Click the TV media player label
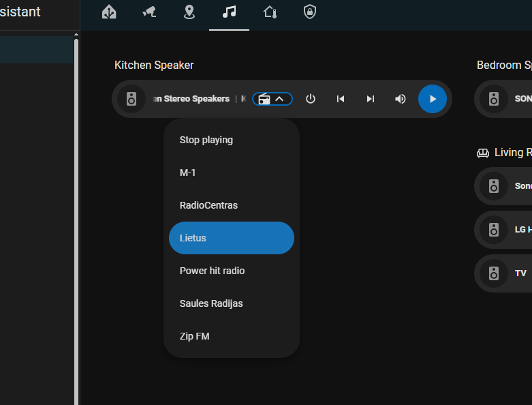The height and width of the screenshot is (405, 532). (520, 273)
